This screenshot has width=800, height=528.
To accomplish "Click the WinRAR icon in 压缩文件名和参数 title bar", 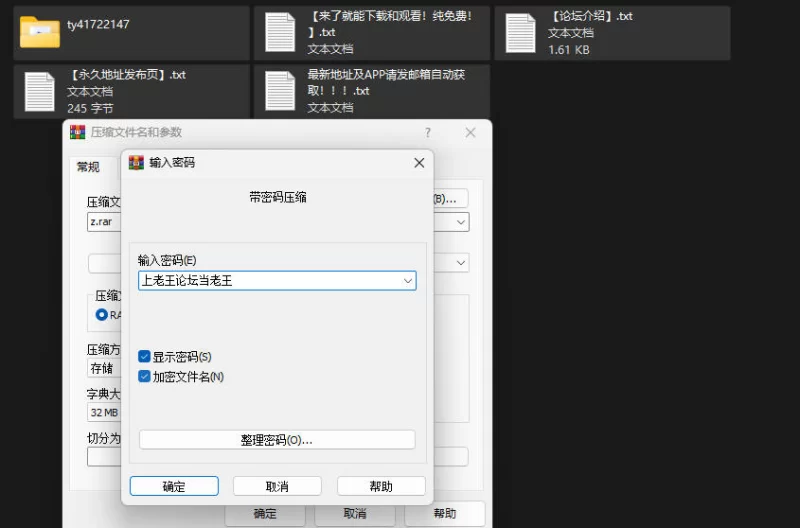I will [x=78, y=132].
